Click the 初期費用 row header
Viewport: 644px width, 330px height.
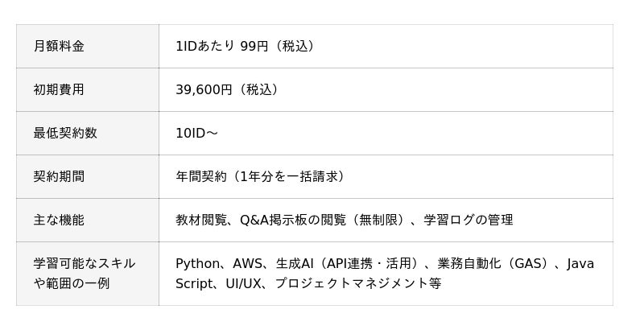coord(59,89)
